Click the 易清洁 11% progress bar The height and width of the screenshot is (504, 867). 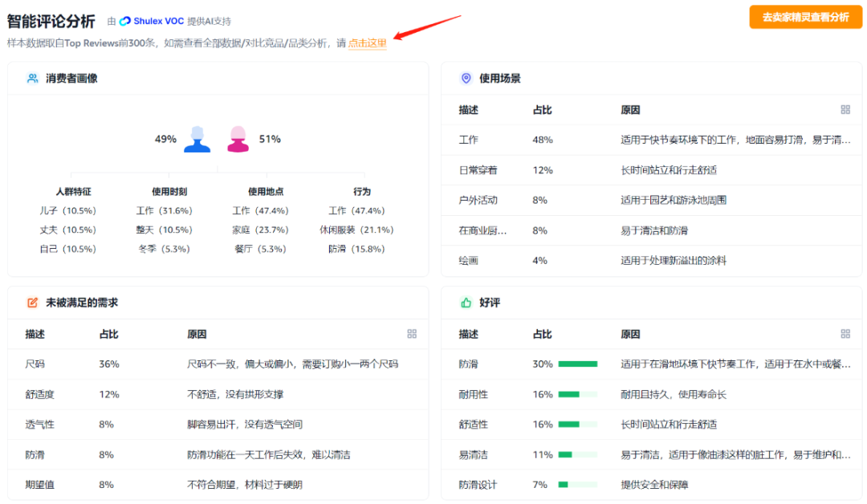(x=578, y=454)
